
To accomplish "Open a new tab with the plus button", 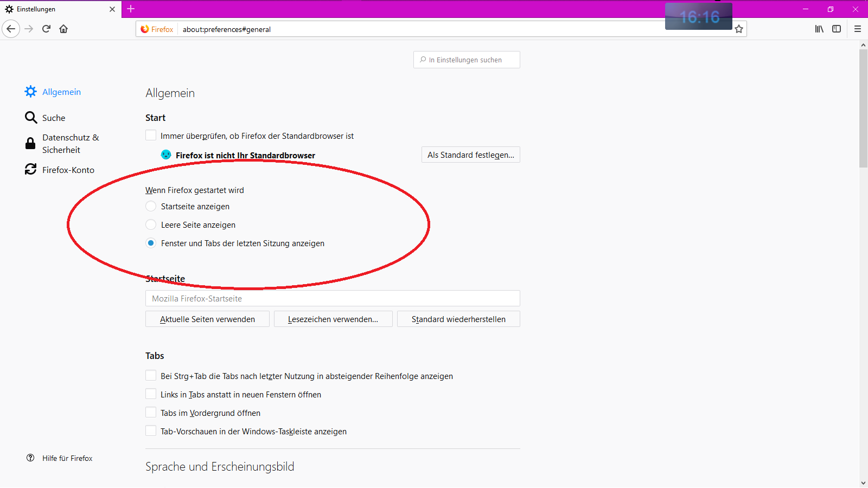I will (x=131, y=9).
